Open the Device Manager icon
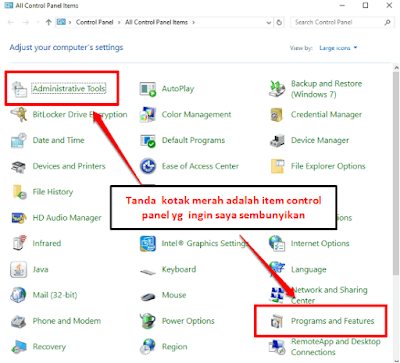The image size is (400, 363). (x=277, y=140)
